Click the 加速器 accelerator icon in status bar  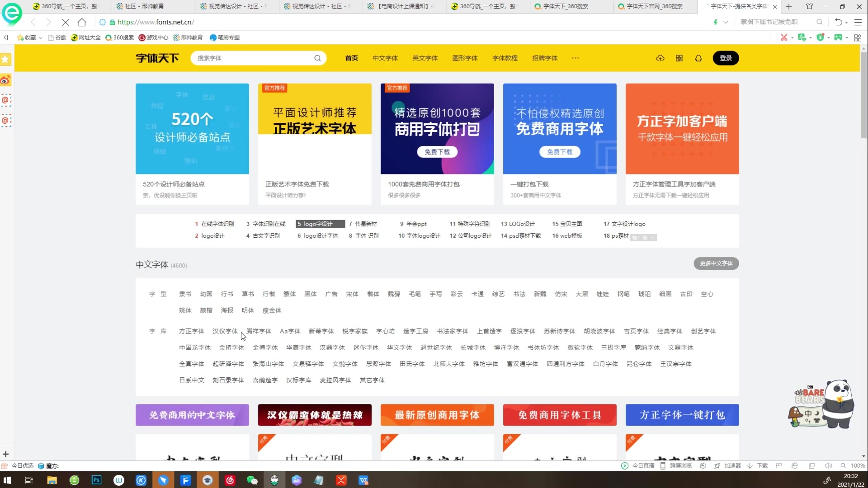point(727,465)
